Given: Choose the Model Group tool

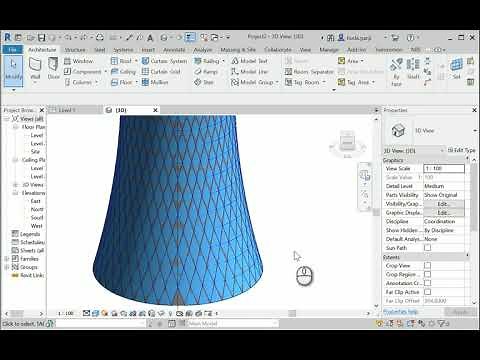Looking at the screenshot, I should point(252,82).
